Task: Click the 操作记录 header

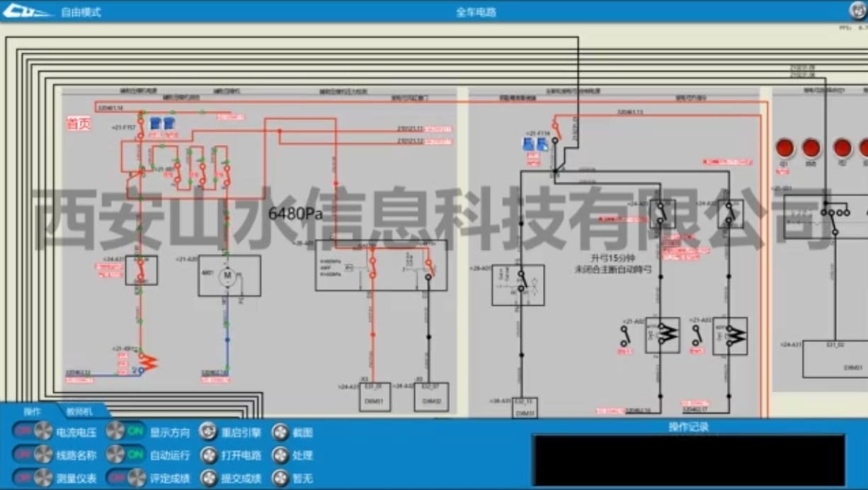Action: click(689, 427)
